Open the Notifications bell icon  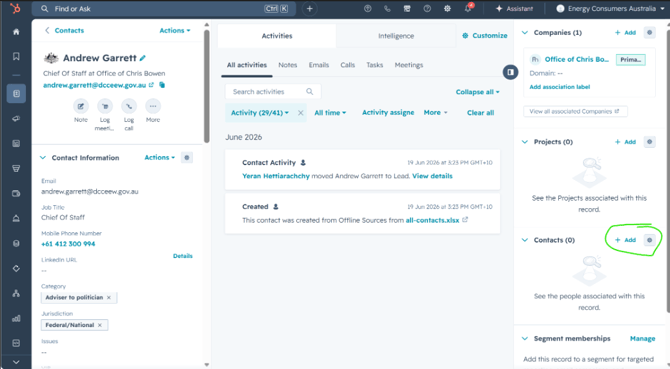coord(468,9)
